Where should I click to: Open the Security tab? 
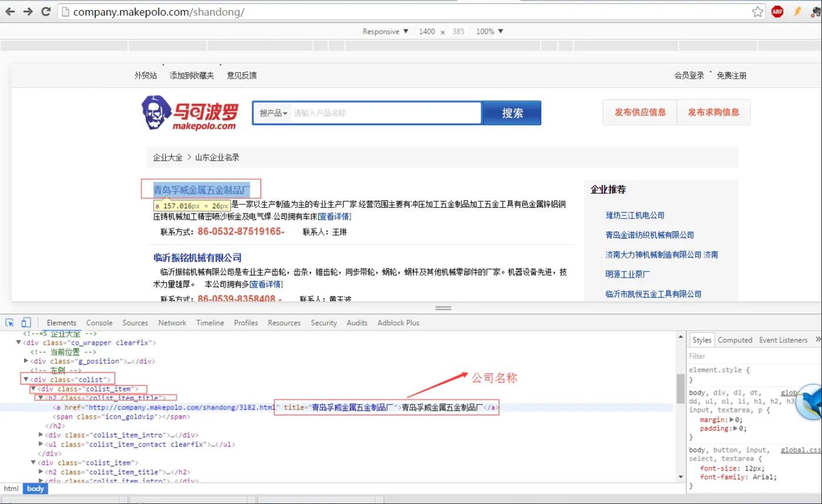tap(324, 323)
